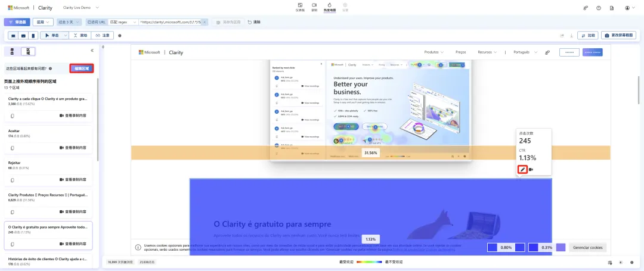Open the 匹配 regex match-type dropdown
644x271 pixels.
click(123, 22)
